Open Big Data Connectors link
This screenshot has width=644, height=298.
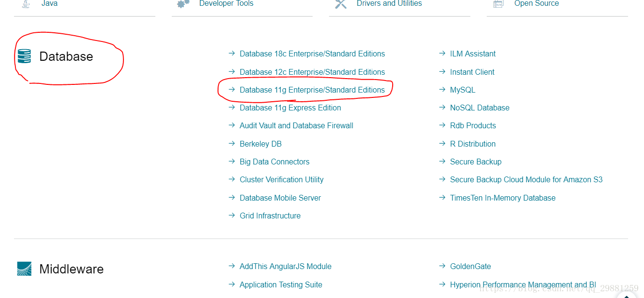coord(274,162)
